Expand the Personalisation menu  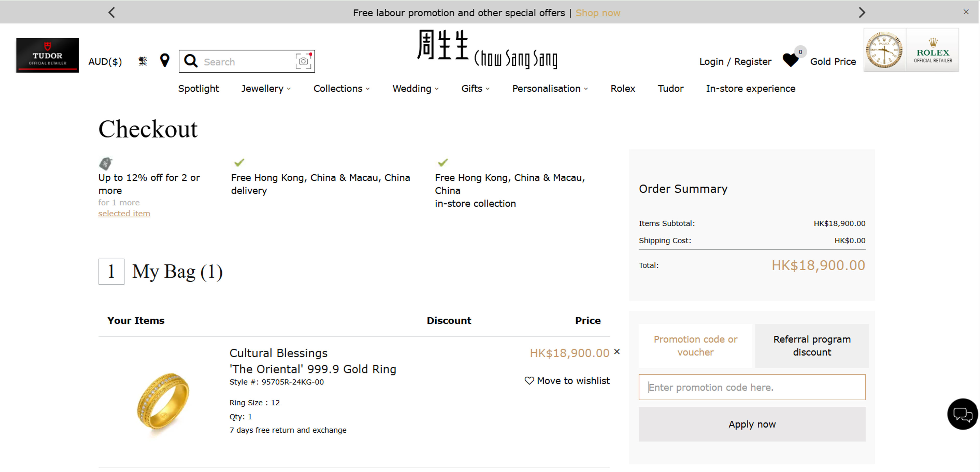pyautogui.click(x=550, y=89)
